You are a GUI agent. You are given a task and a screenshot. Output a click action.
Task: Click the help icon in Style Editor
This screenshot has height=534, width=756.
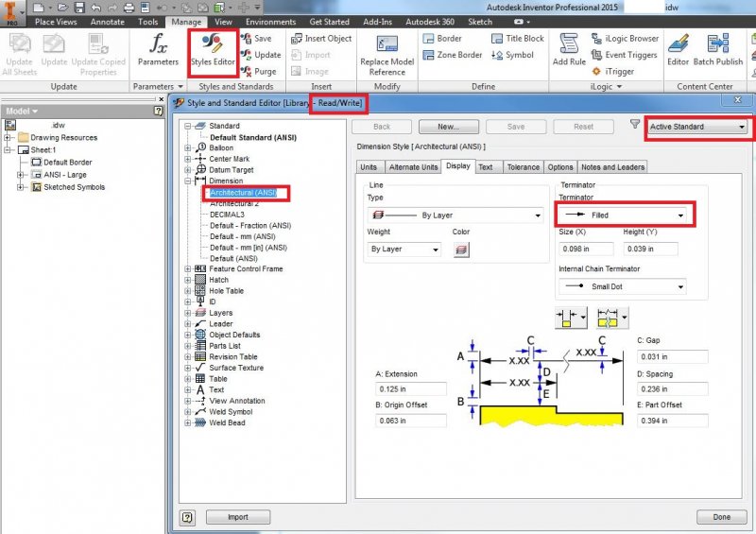tap(187, 518)
